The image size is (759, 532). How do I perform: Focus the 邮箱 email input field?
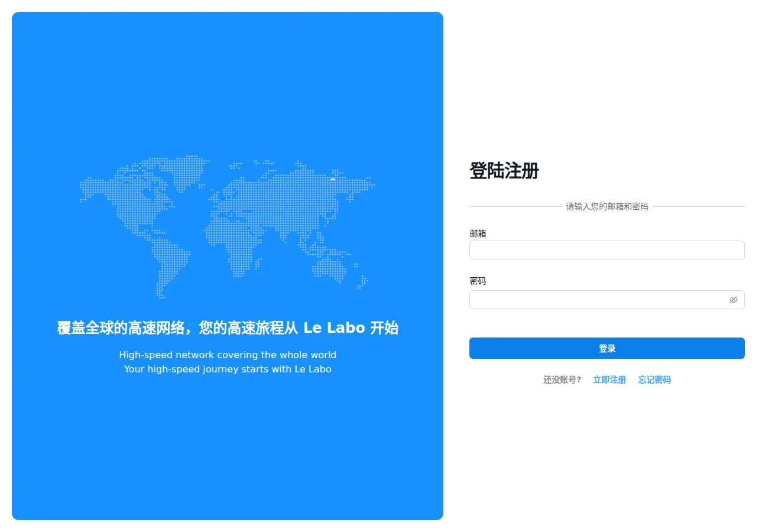[606, 250]
